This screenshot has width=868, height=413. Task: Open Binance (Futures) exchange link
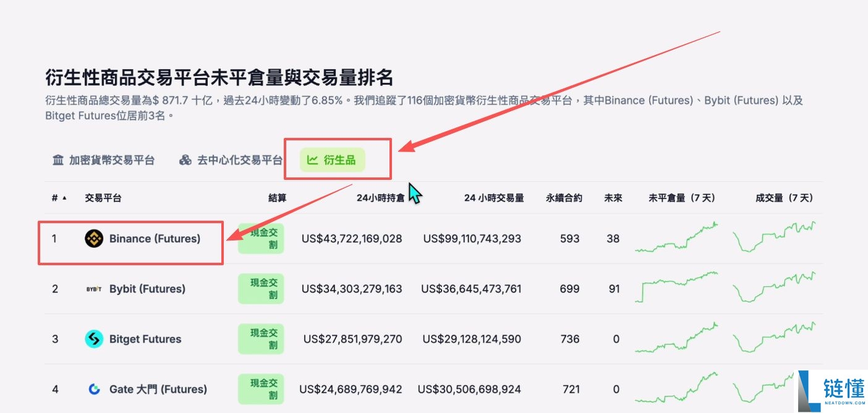(155, 239)
